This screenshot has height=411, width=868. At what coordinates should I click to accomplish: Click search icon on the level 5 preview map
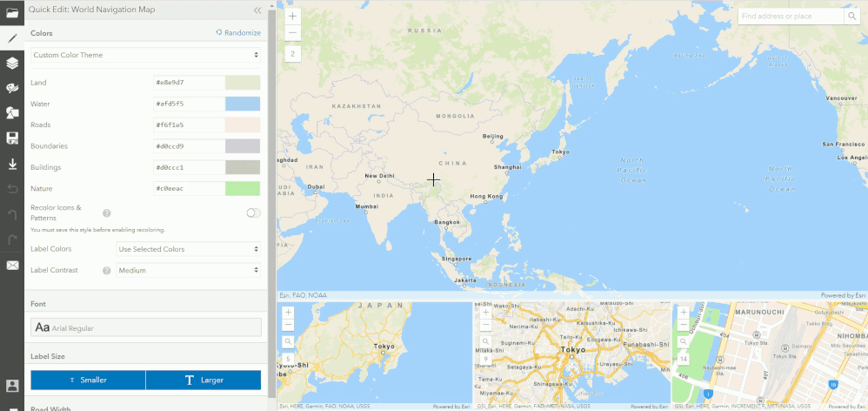(288, 341)
